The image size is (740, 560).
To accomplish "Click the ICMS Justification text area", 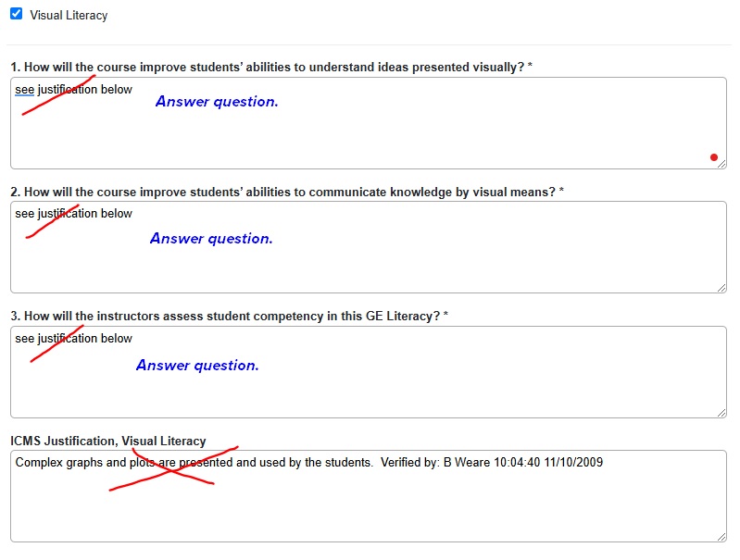I will click(368, 496).
